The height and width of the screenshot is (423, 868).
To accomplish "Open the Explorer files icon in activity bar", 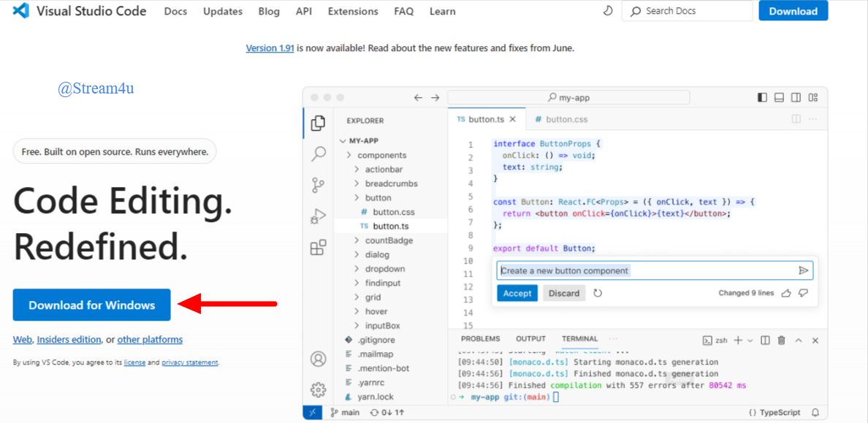I will point(319,123).
